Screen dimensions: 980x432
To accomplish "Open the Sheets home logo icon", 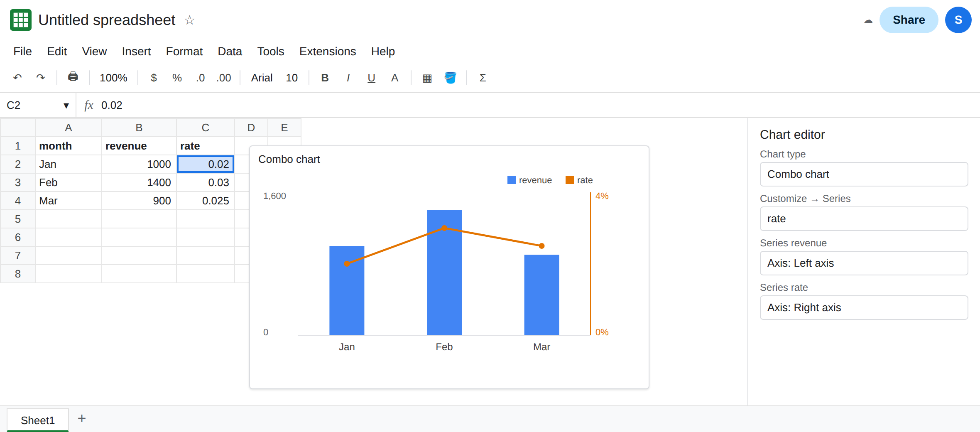I will tap(21, 20).
